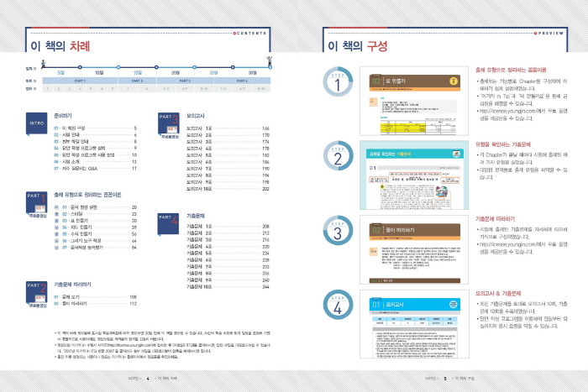The height and width of the screenshot is (392, 588).
Task: Click the red dot beside PREVIEW label
Action: [536, 34]
